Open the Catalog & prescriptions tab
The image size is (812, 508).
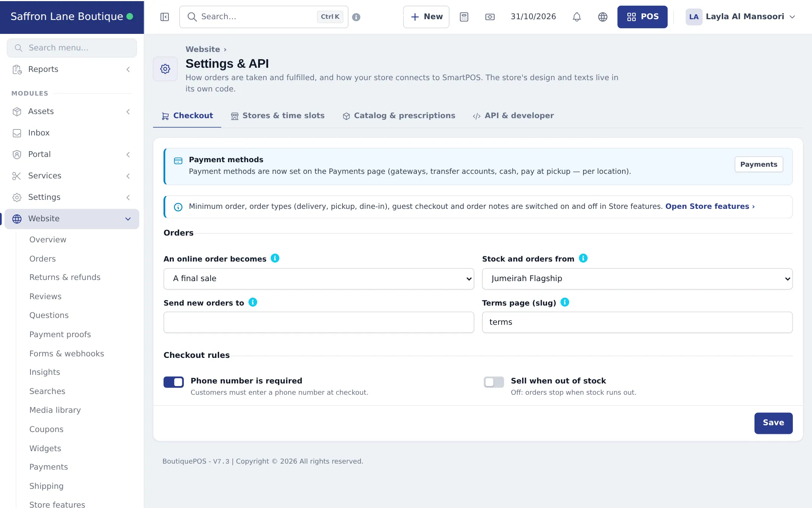point(399,116)
